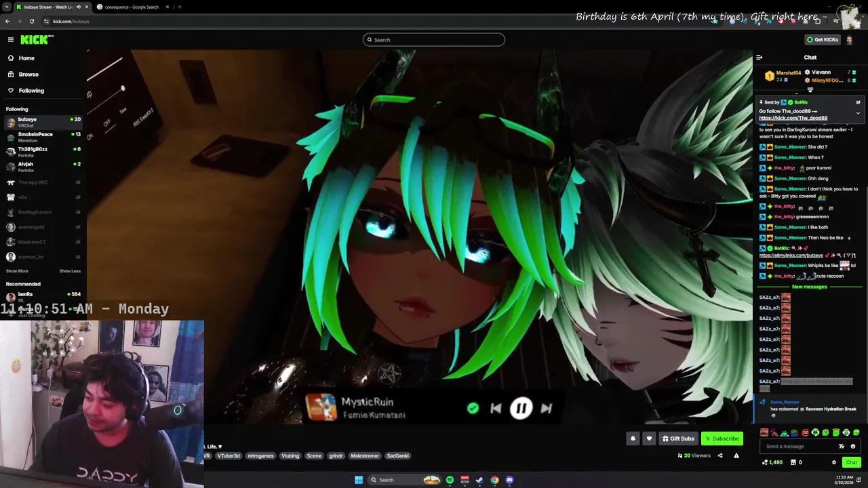
Task: Open Browse in the sidebar
Action: 28,75
